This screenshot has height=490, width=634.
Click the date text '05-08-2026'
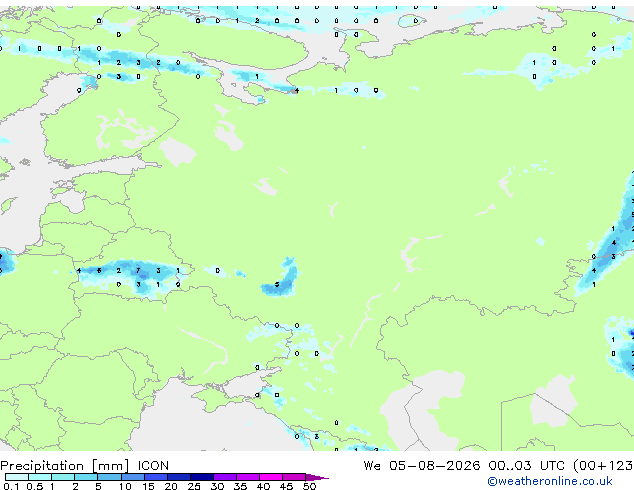(x=435, y=466)
